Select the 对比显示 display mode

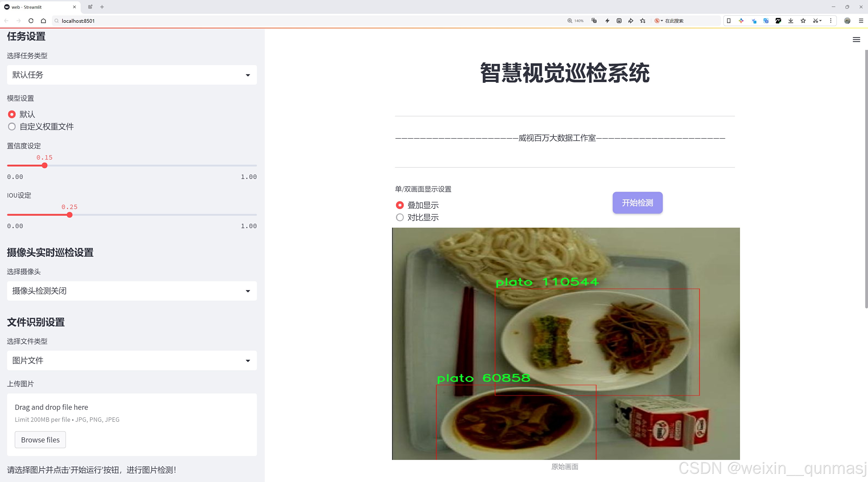tap(400, 217)
